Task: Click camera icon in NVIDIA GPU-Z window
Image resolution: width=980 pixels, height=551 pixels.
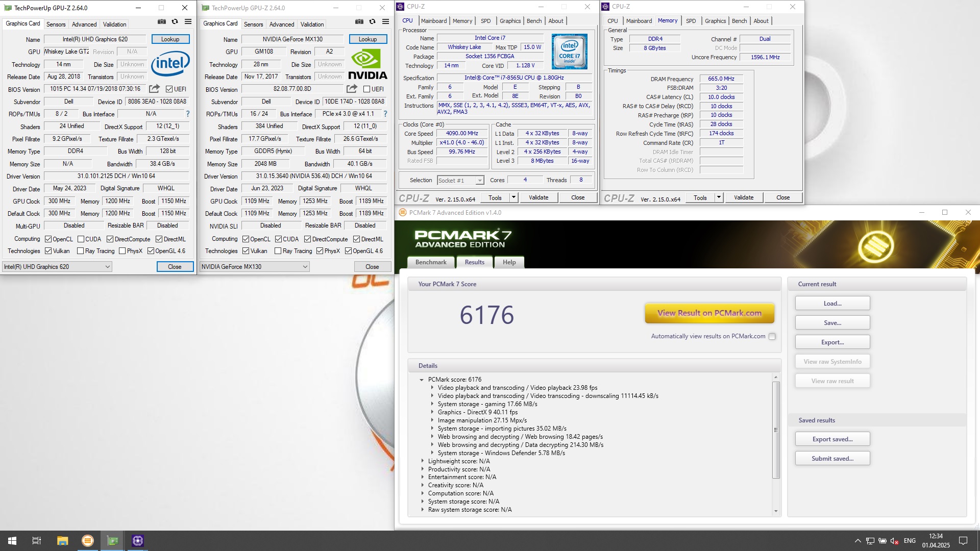Action: click(x=359, y=21)
